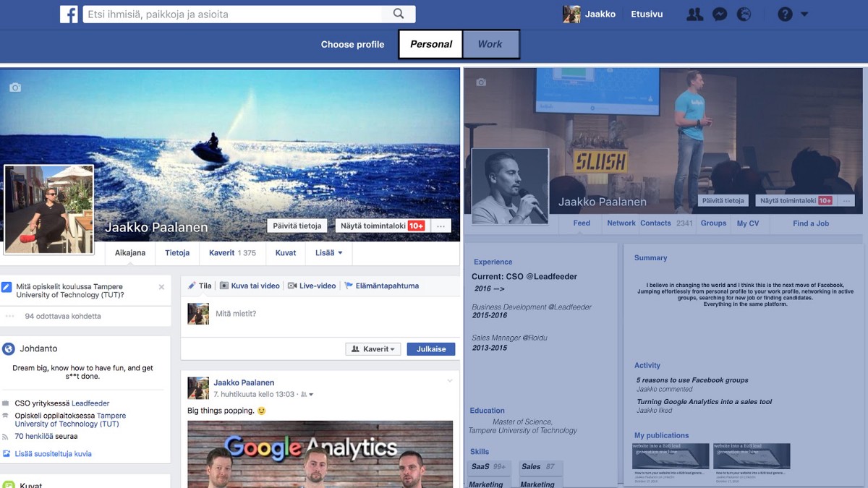
Task: Switch to Feed tab in work profile
Action: click(x=582, y=223)
